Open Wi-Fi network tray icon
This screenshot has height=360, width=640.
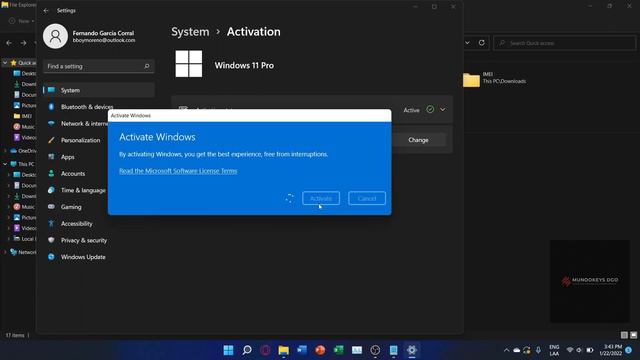pos(570,350)
